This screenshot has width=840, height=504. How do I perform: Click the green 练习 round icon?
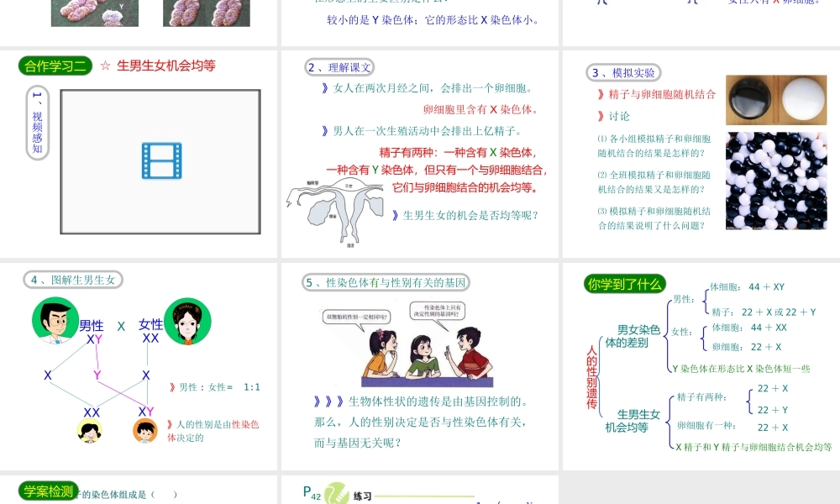[337, 493]
